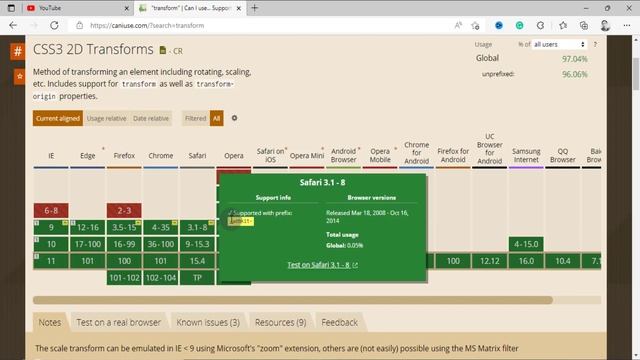Viewport: 640px width, 360px height.
Task: Open the Edge Settings and more menu
Action: [x=627, y=25]
